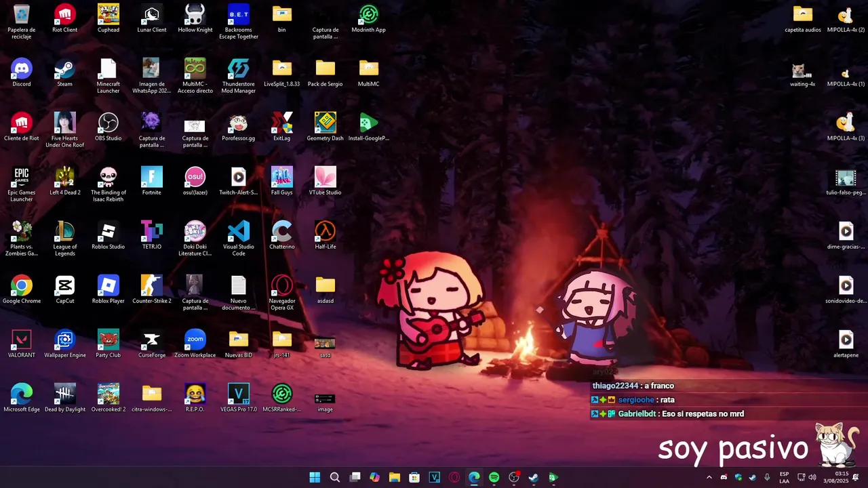The image size is (868, 488).
Task: Open the volume control in tray
Action: point(812,477)
